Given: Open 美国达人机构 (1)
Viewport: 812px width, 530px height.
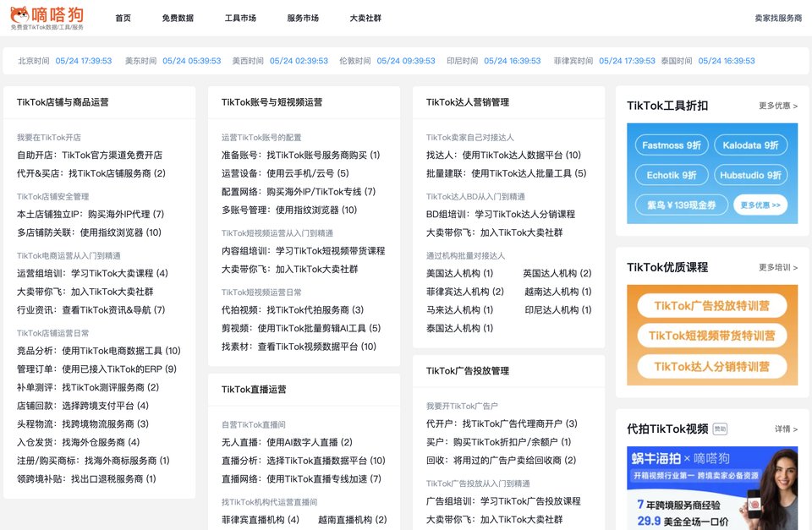Looking at the screenshot, I should [x=460, y=273].
